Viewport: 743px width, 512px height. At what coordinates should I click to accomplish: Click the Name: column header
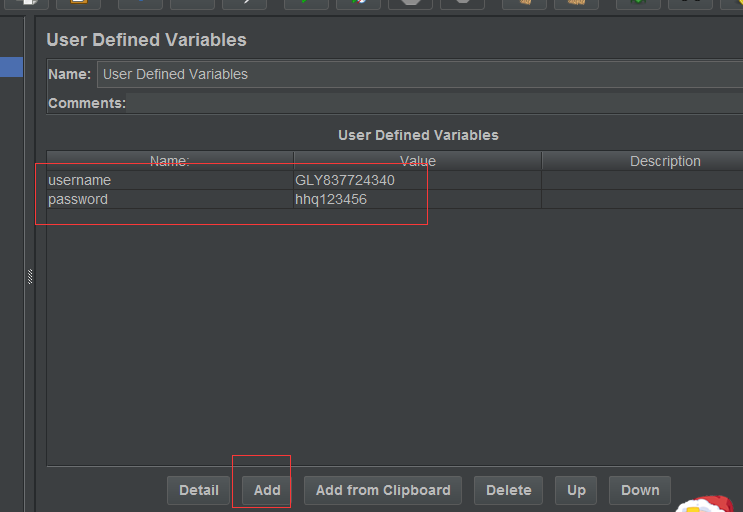point(170,161)
